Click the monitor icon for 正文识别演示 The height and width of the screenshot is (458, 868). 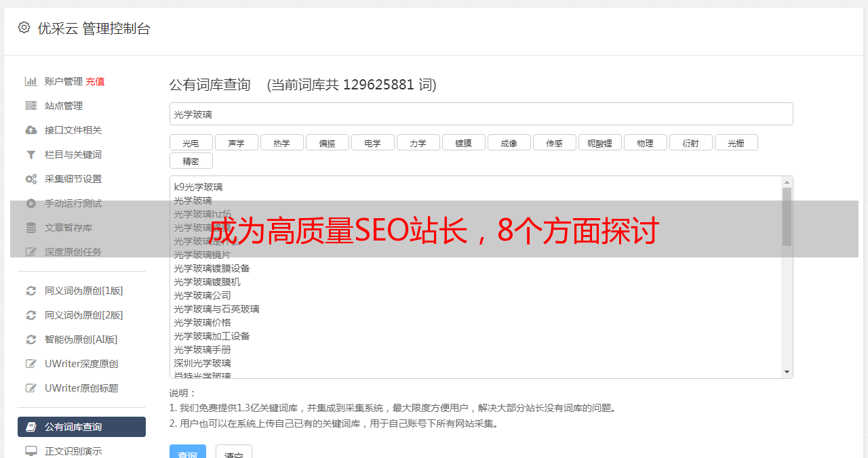click(x=31, y=451)
